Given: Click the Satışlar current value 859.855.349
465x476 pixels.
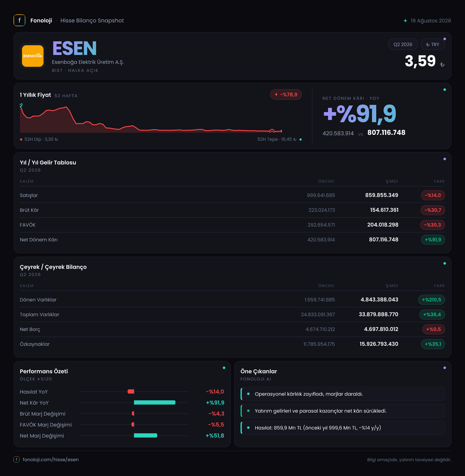Looking at the screenshot, I should (x=382, y=195).
